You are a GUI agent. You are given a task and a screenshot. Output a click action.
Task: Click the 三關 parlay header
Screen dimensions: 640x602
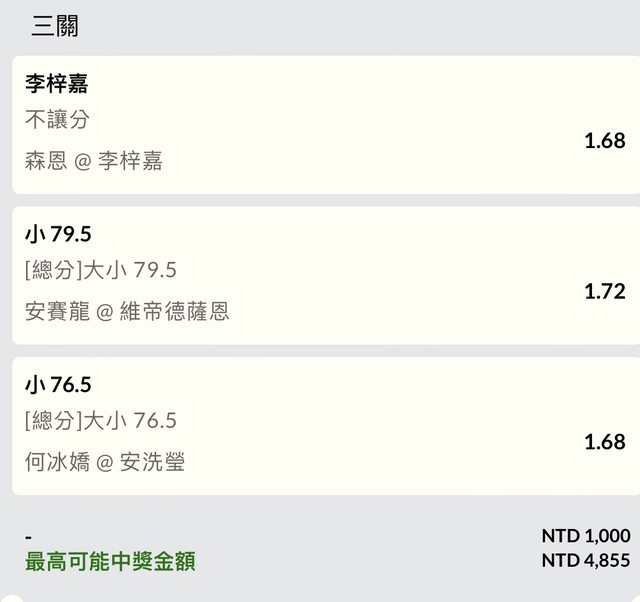(x=55, y=26)
